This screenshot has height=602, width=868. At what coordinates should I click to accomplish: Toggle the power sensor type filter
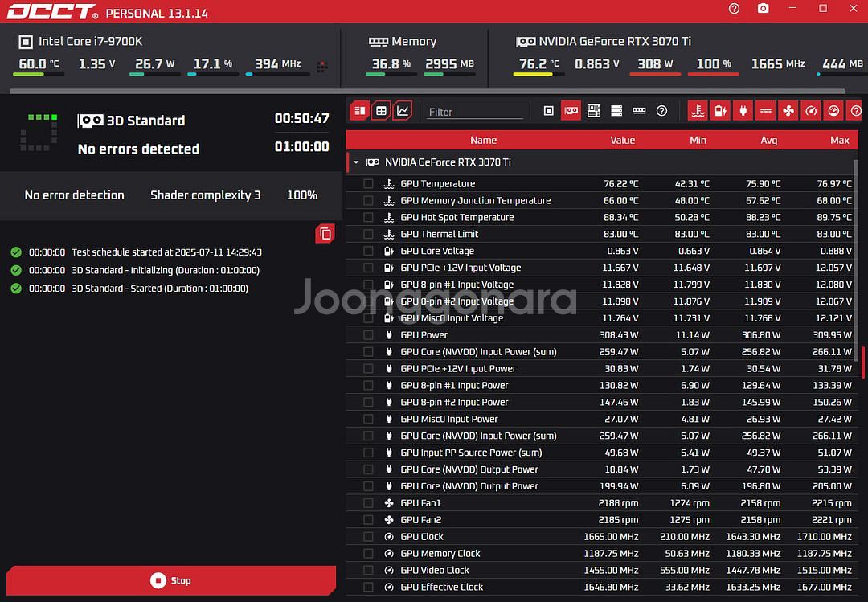click(743, 111)
